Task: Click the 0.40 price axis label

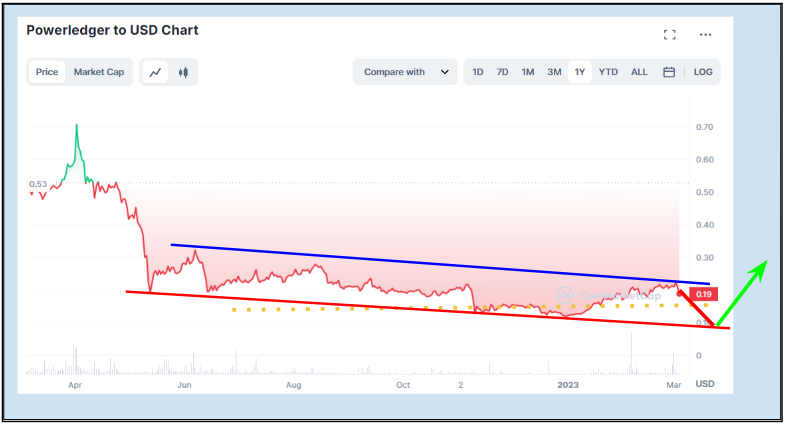Action: (x=704, y=225)
